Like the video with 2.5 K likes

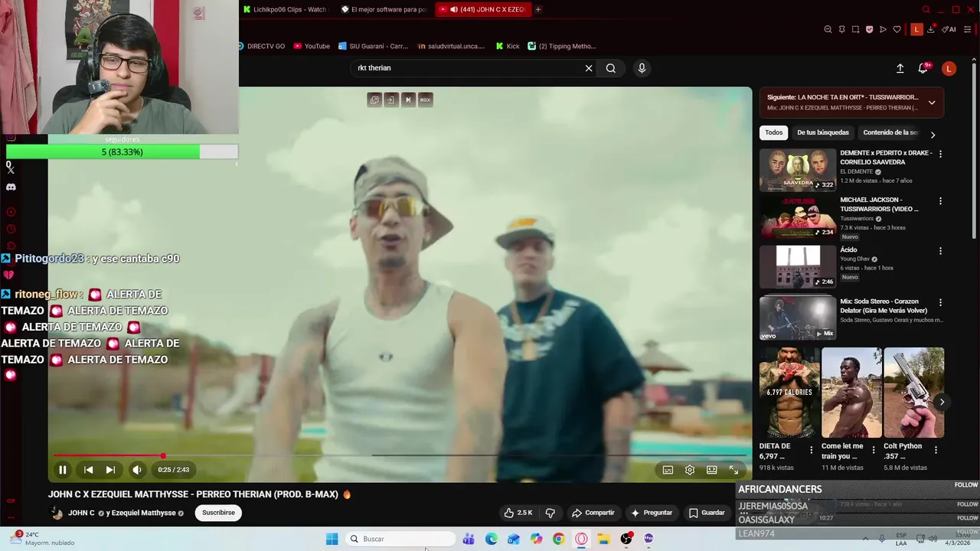coord(518,513)
